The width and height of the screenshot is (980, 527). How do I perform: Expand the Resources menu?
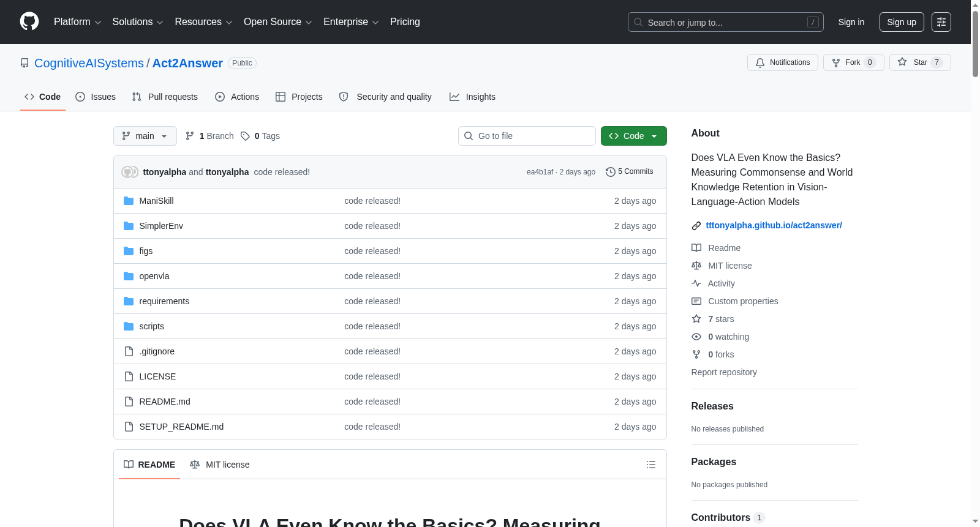[203, 22]
